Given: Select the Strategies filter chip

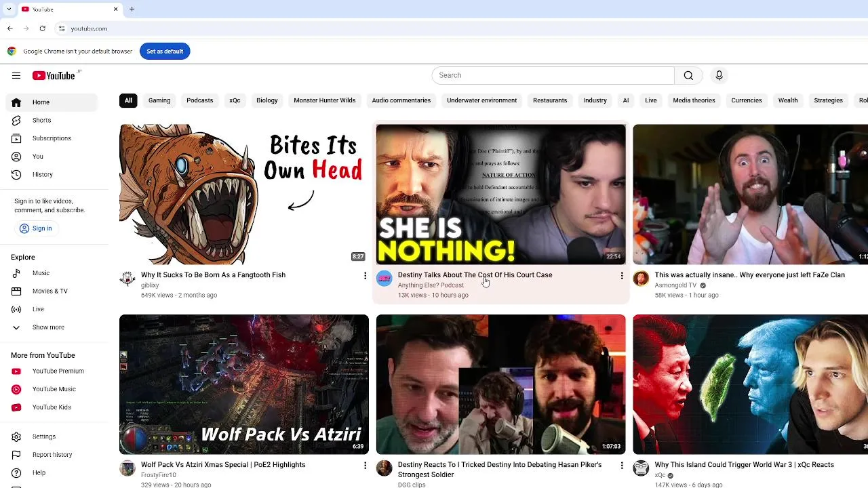Looking at the screenshot, I should [x=828, y=100].
